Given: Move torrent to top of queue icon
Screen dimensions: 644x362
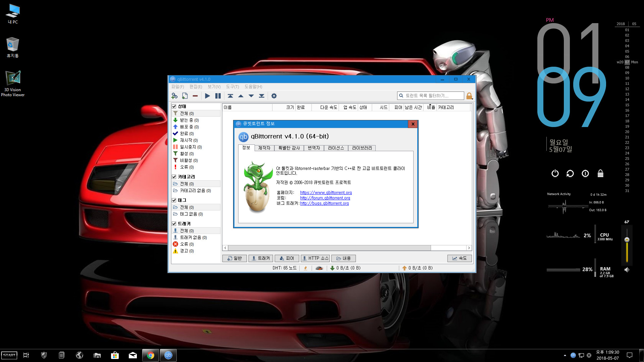Looking at the screenshot, I should pos(230,96).
